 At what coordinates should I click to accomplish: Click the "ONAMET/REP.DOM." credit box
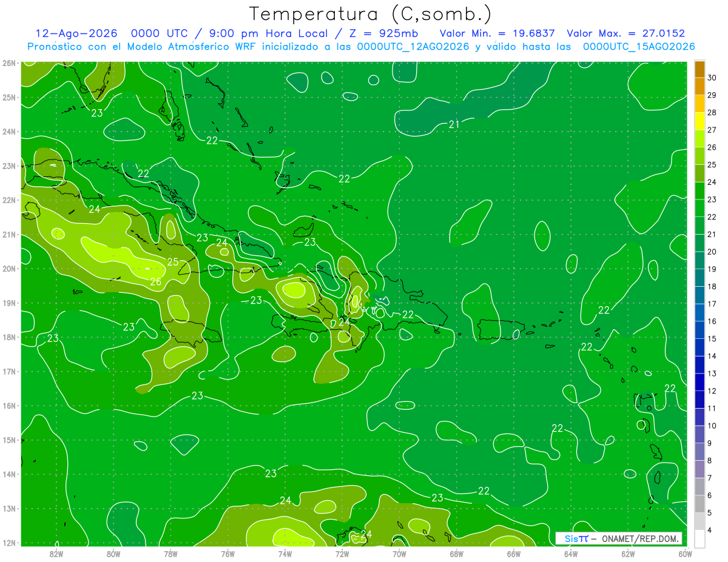[618, 538]
